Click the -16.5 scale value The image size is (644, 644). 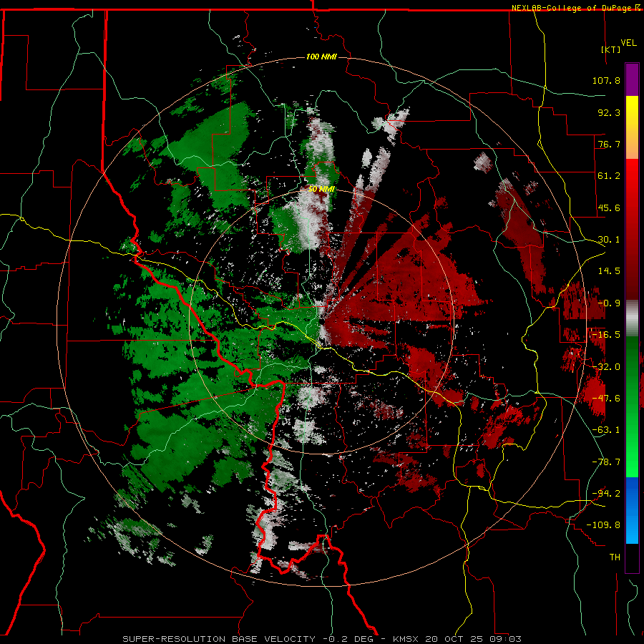(x=606, y=335)
